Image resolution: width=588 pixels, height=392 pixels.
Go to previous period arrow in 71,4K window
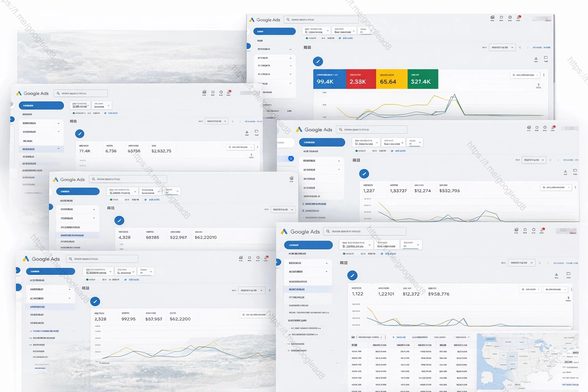point(232,121)
